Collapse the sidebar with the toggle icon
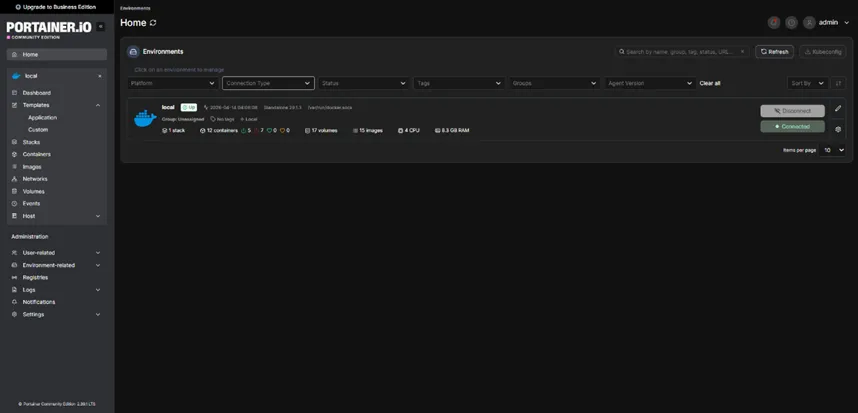Screen dimensions: 858x413 (x=100, y=27)
